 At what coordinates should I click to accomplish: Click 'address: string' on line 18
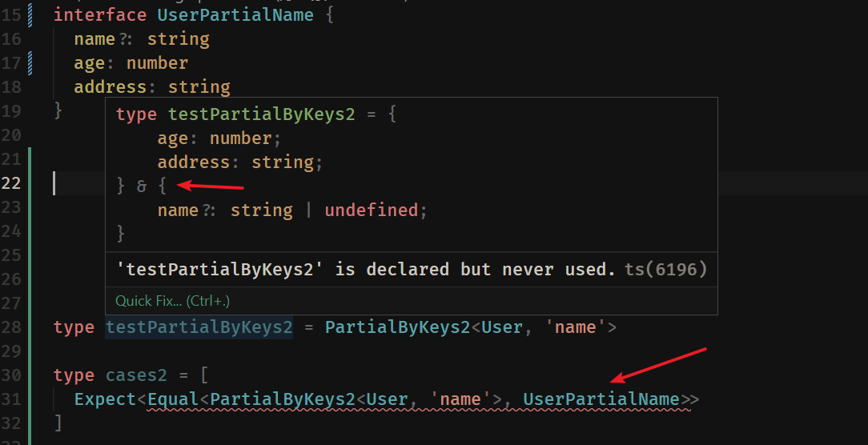point(152,87)
